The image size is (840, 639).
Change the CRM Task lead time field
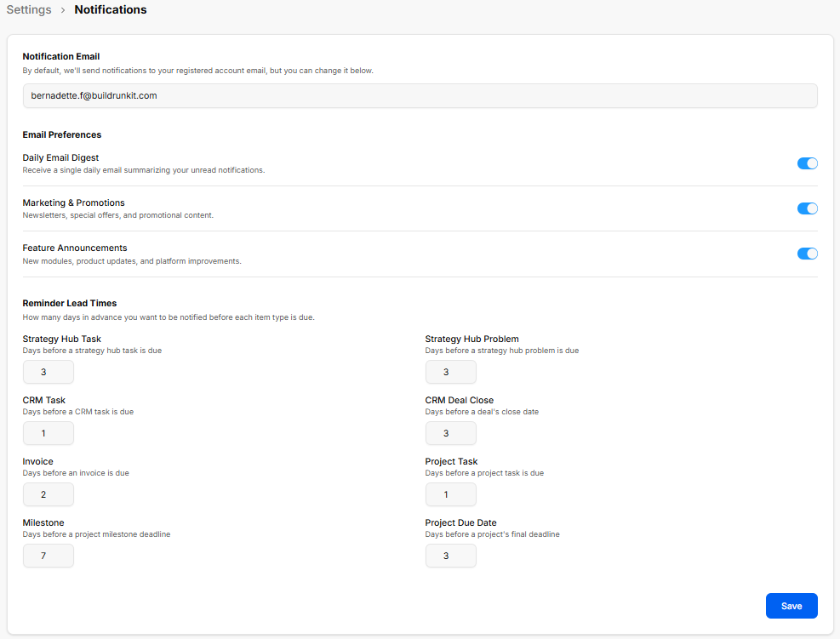(49, 433)
